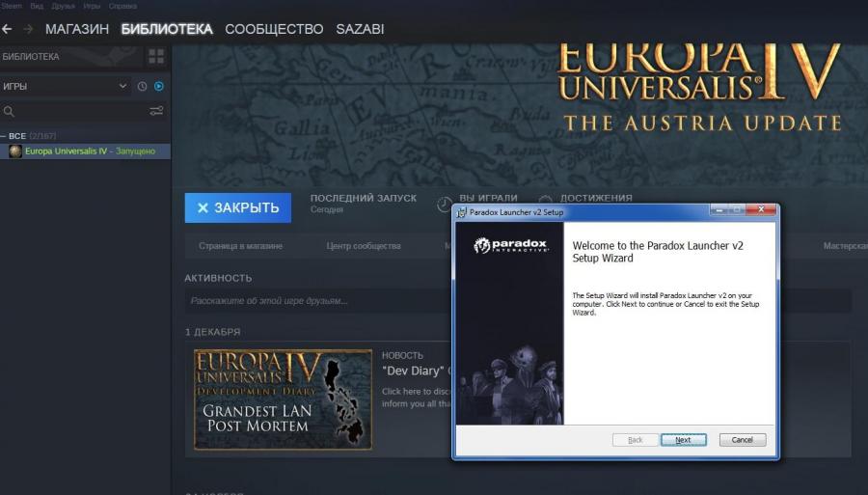This screenshot has height=495, width=868.
Task: Click the recent activity clock icon
Action: click(143, 86)
